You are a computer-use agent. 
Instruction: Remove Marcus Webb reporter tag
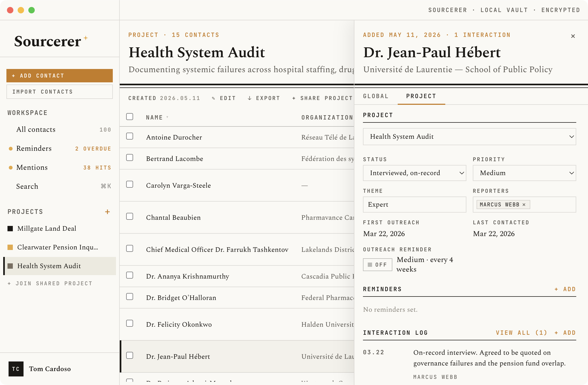click(x=524, y=205)
